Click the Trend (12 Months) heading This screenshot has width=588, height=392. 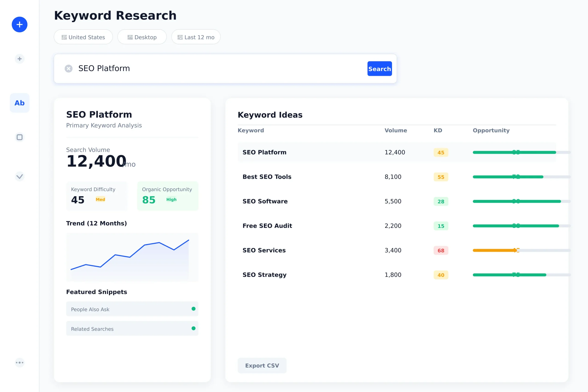pyautogui.click(x=96, y=223)
